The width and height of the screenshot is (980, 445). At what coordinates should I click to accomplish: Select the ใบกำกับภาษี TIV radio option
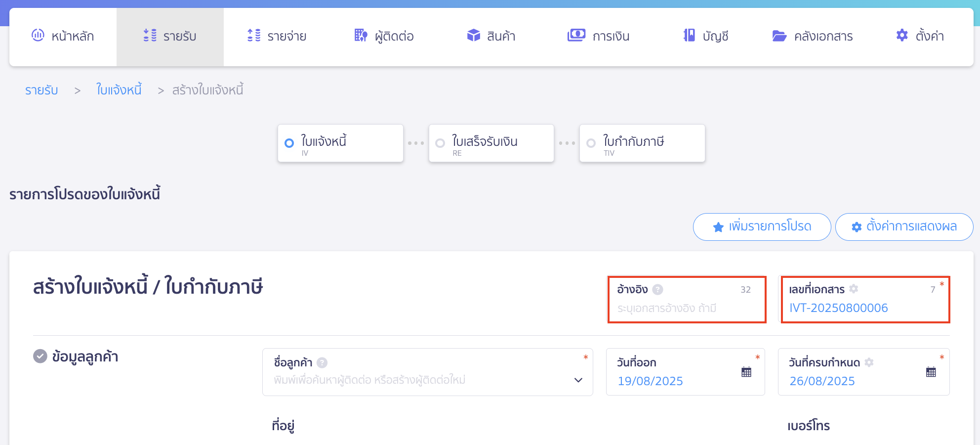591,143
